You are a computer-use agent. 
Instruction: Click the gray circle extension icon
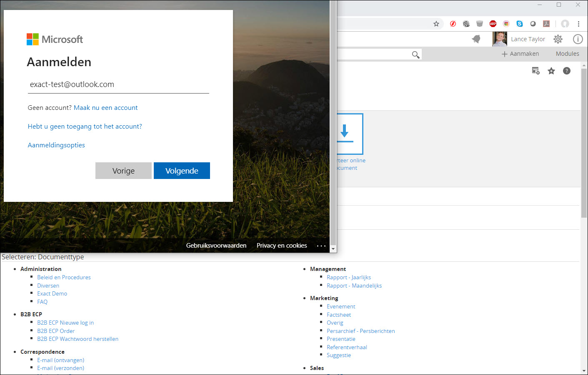(x=533, y=24)
